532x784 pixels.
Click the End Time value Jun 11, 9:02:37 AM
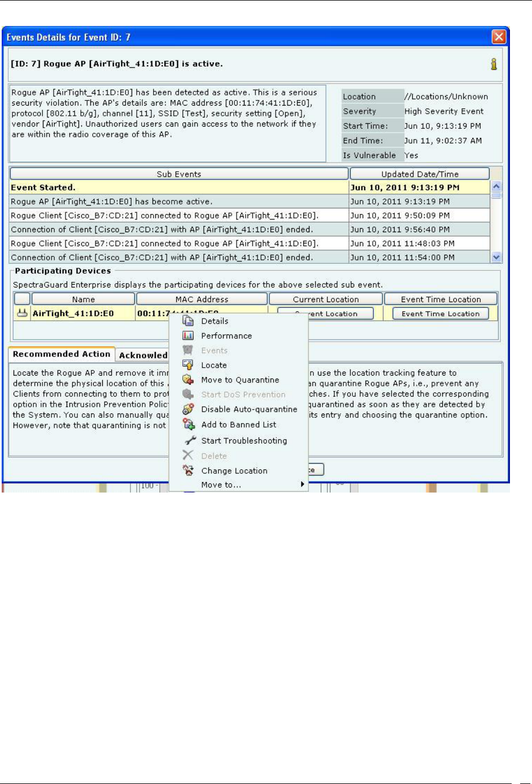[443, 141]
